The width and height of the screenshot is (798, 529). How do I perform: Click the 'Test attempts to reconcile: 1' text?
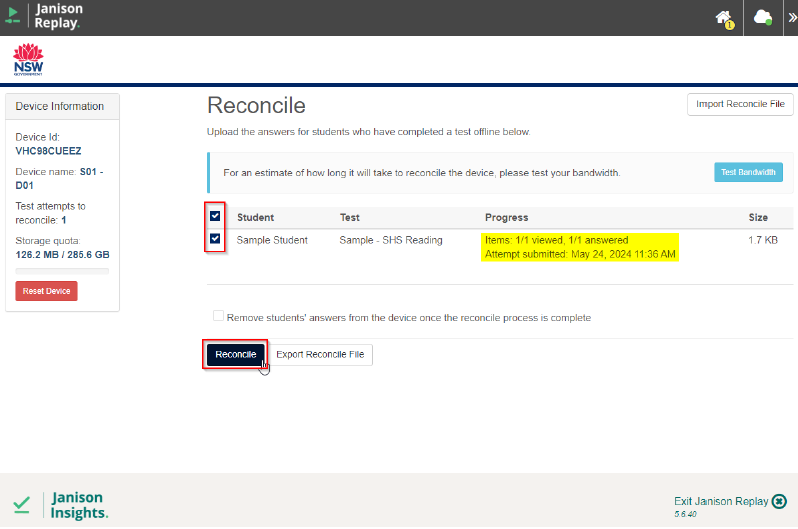(x=50, y=213)
